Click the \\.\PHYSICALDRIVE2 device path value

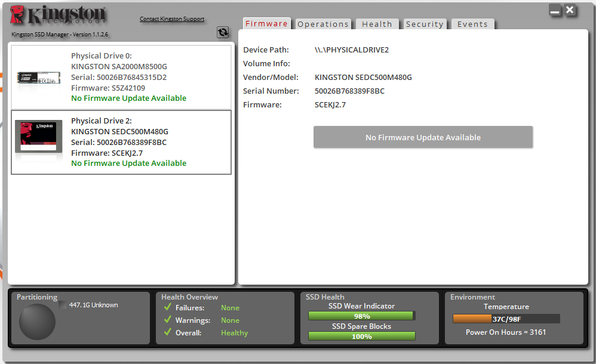[352, 50]
